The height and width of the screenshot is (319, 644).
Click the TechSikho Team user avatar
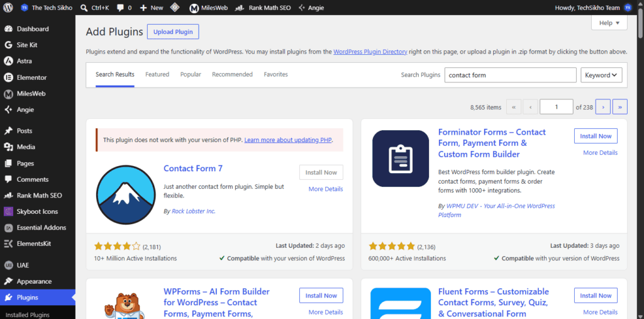point(628,8)
